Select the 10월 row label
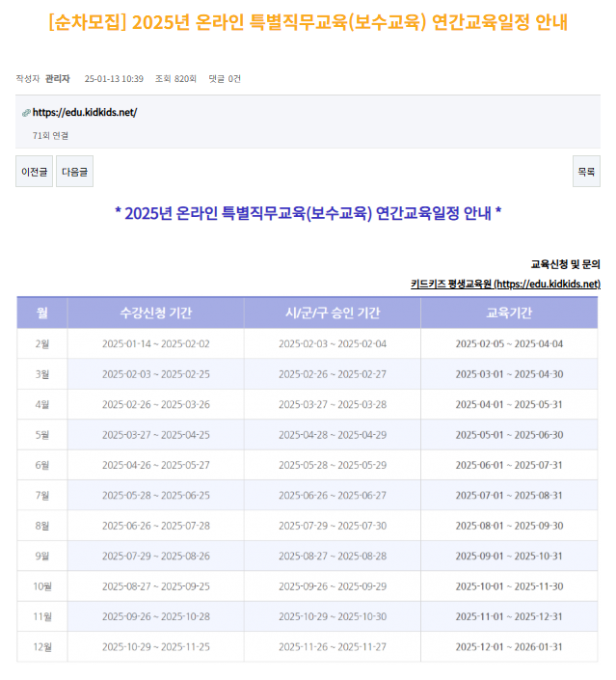616x680 pixels. click(x=42, y=586)
